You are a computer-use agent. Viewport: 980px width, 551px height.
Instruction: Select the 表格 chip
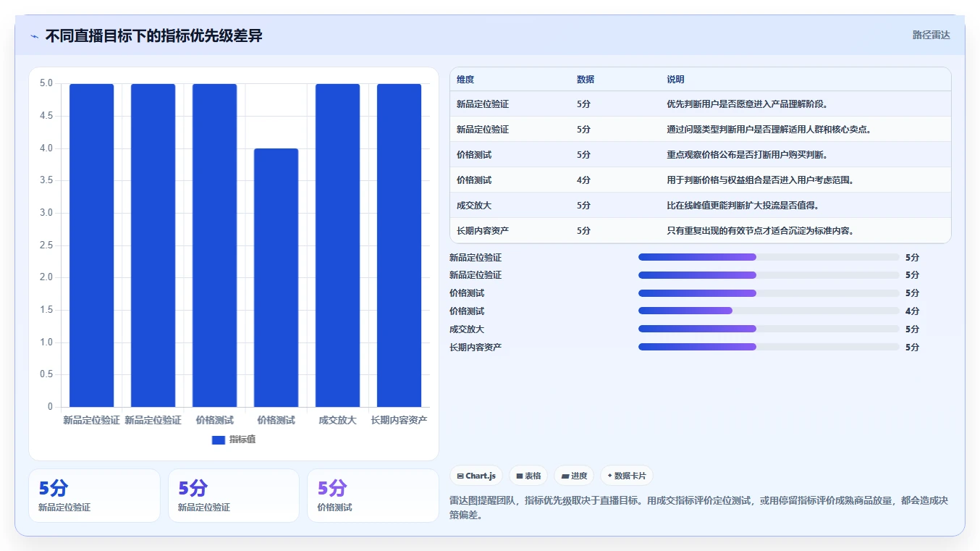click(528, 476)
